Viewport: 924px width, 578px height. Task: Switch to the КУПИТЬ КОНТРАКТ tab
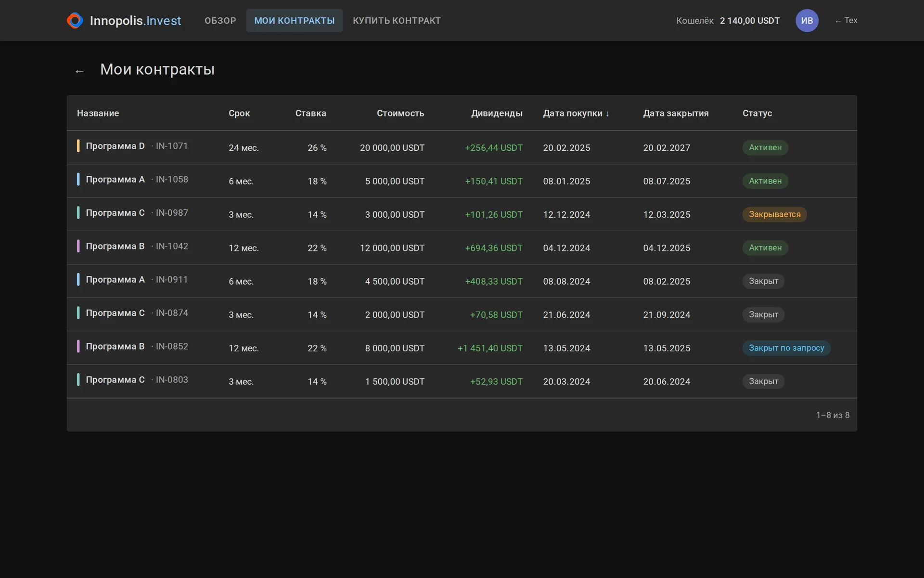click(397, 21)
